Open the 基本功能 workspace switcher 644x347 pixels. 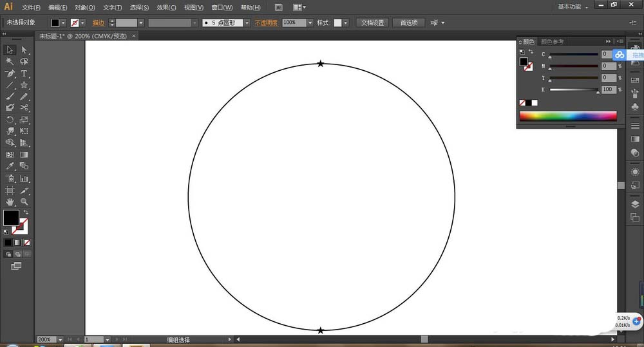pyautogui.click(x=573, y=6)
